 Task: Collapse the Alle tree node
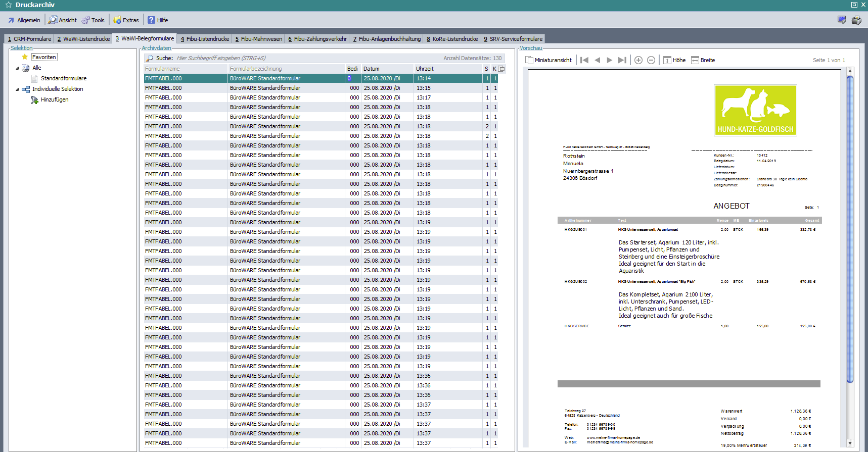point(17,68)
